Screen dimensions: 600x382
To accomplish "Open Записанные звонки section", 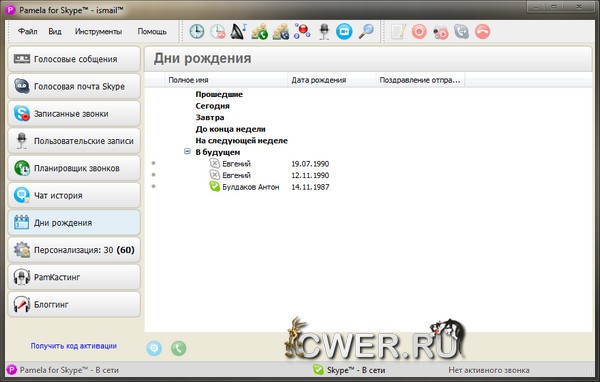I will coord(74,114).
